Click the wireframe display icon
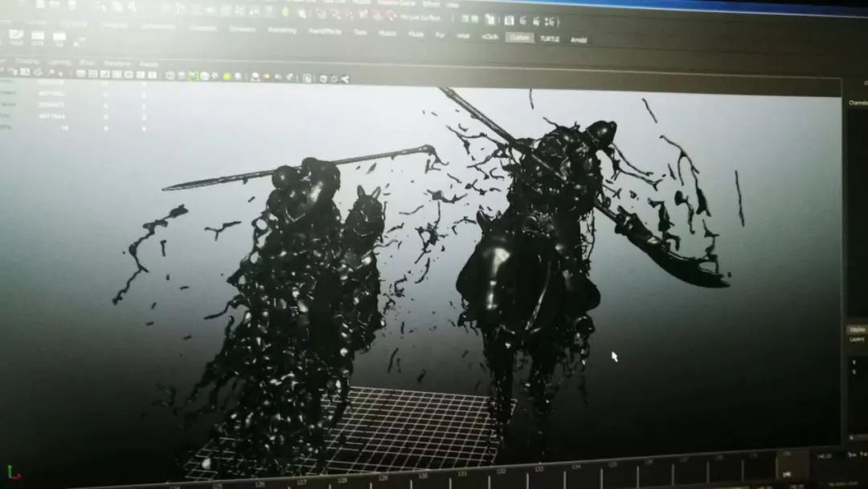868x489 pixels. coord(170,75)
